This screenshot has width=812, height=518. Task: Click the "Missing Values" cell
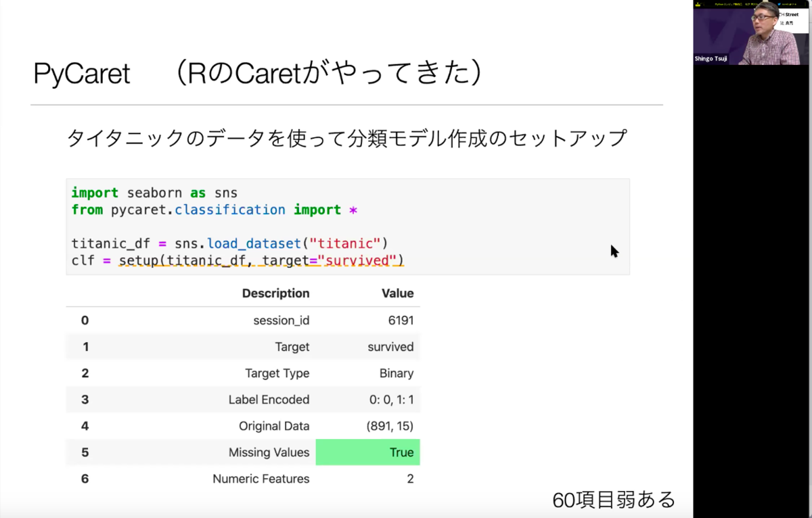point(269,452)
